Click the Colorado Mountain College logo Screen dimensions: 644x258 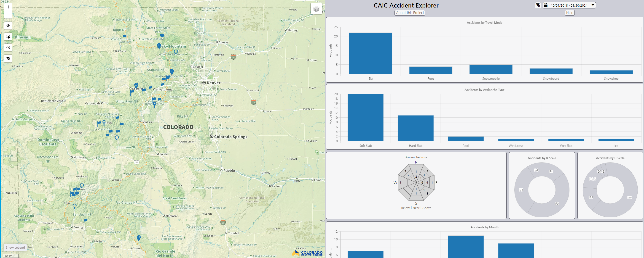pyautogui.click(x=308, y=253)
